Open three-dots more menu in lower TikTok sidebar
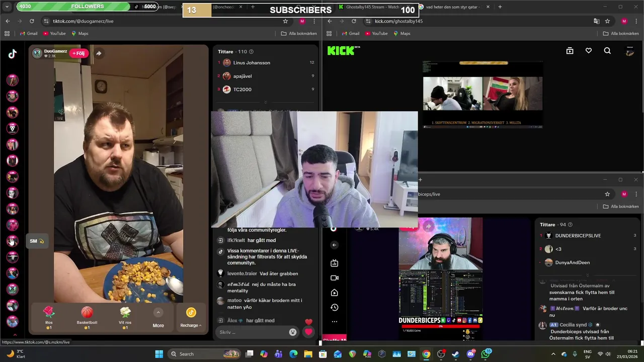This screenshot has width=644, height=362. click(334, 322)
